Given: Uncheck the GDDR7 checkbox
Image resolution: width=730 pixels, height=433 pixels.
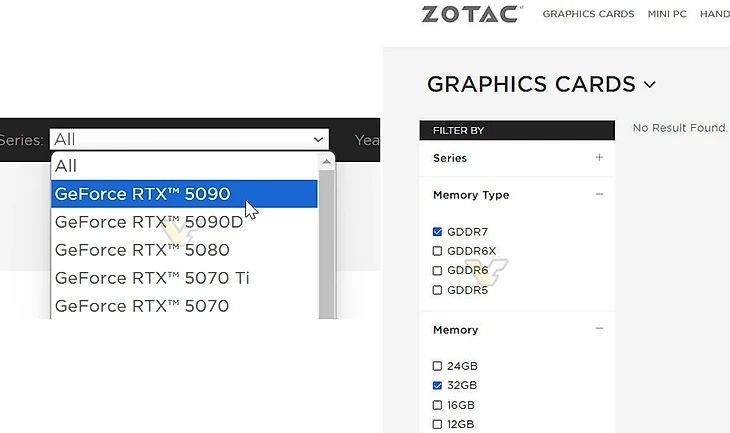Looking at the screenshot, I should pyautogui.click(x=437, y=232).
